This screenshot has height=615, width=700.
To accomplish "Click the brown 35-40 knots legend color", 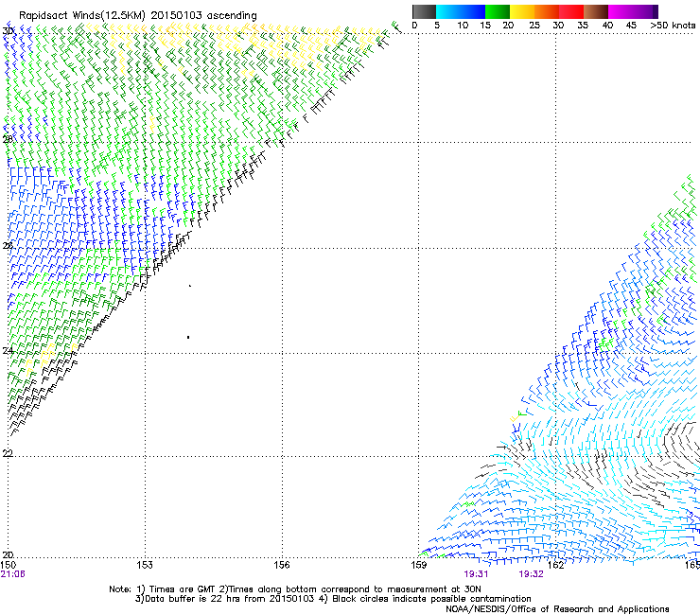I will coord(596,11).
